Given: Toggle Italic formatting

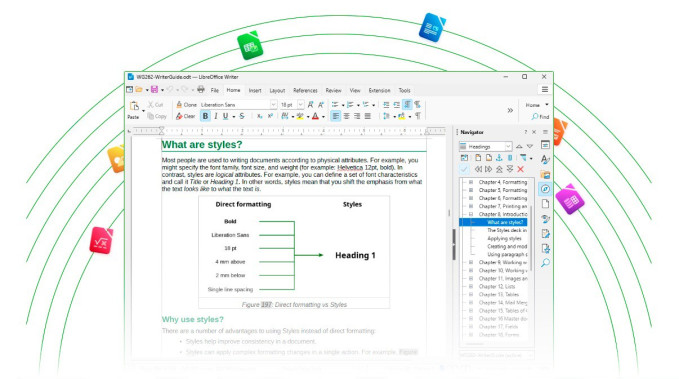Looking at the screenshot, I should click(216, 116).
